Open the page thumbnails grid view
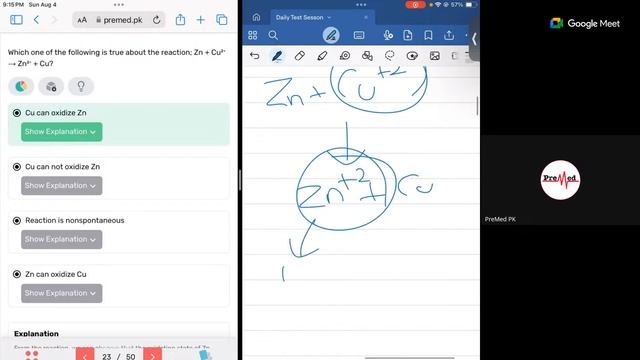The width and height of the screenshot is (640, 360). pyautogui.click(x=253, y=36)
